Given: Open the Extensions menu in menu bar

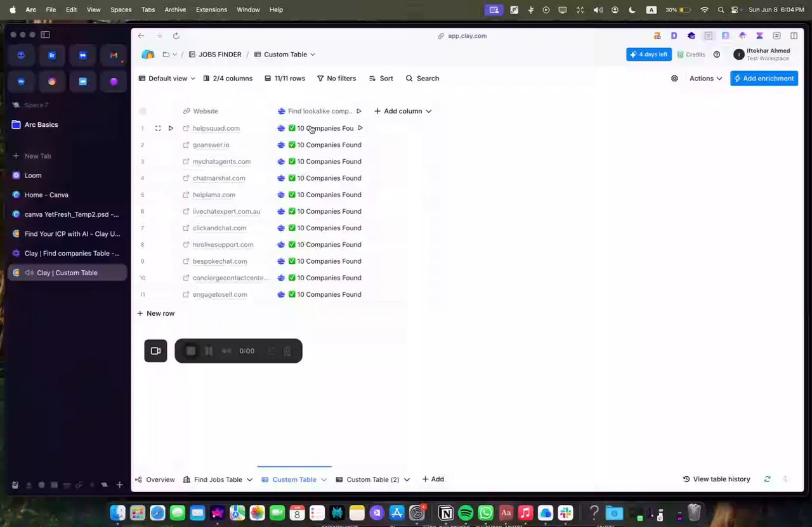Looking at the screenshot, I should (211, 10).
